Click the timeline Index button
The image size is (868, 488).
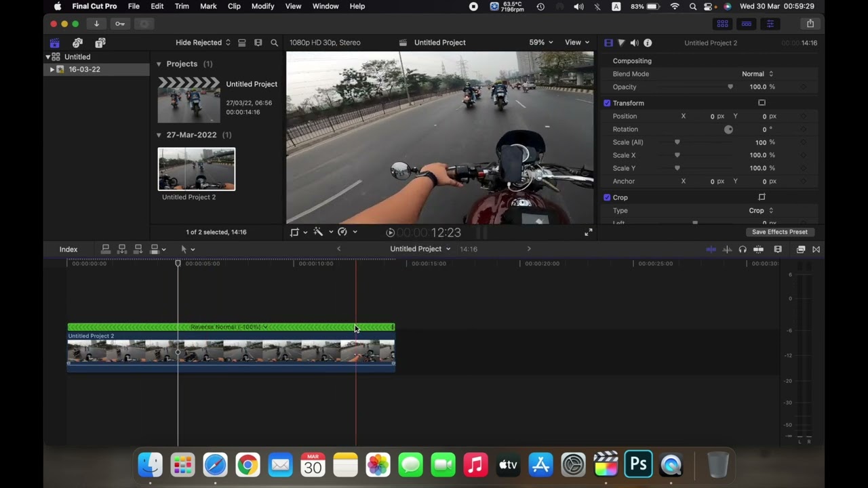[x=68, y=249]
